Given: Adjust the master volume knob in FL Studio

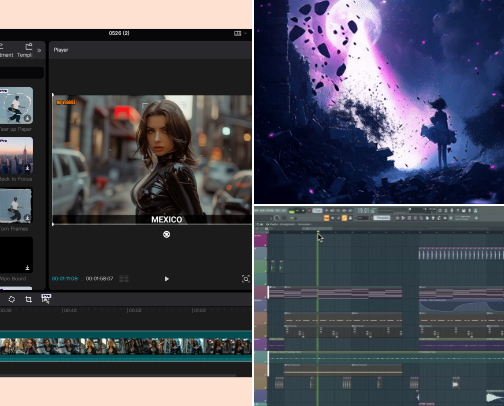Looking at the screenshot, I should pyautogui.click(x=277, y=218).
